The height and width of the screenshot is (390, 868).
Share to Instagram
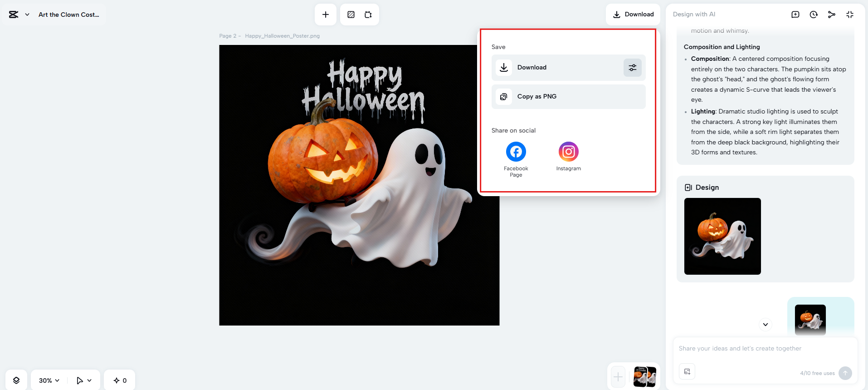(569, 156)
